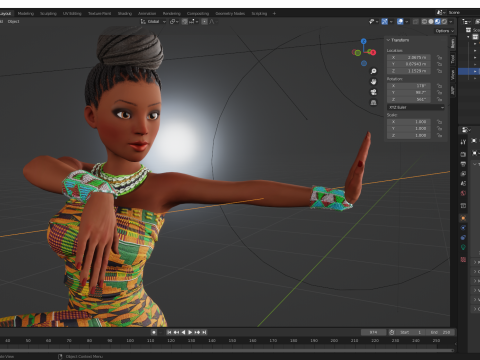Screen dimensions: 480x360
Task: Click the Location X field
Action: (409, 57)
